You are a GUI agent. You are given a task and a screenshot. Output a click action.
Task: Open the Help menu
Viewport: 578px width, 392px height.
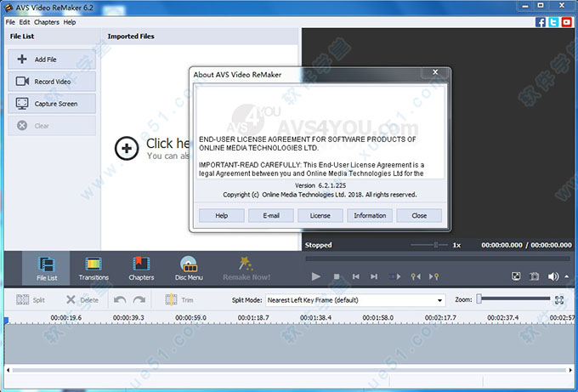coord(70,22)
